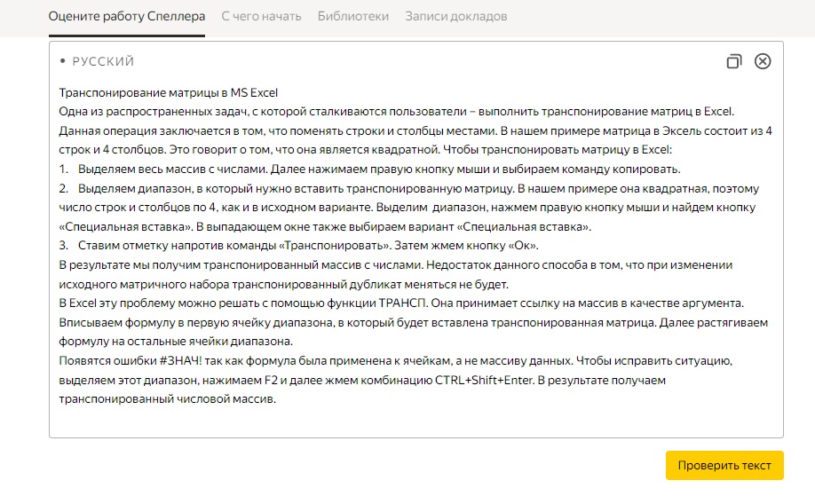The image size is (815, 504).
Task: Open the Записи докладов tab
Action: point(456,16)
